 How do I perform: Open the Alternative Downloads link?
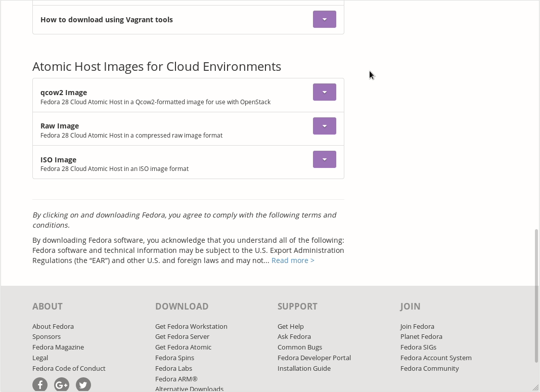[x=190, y=389]
